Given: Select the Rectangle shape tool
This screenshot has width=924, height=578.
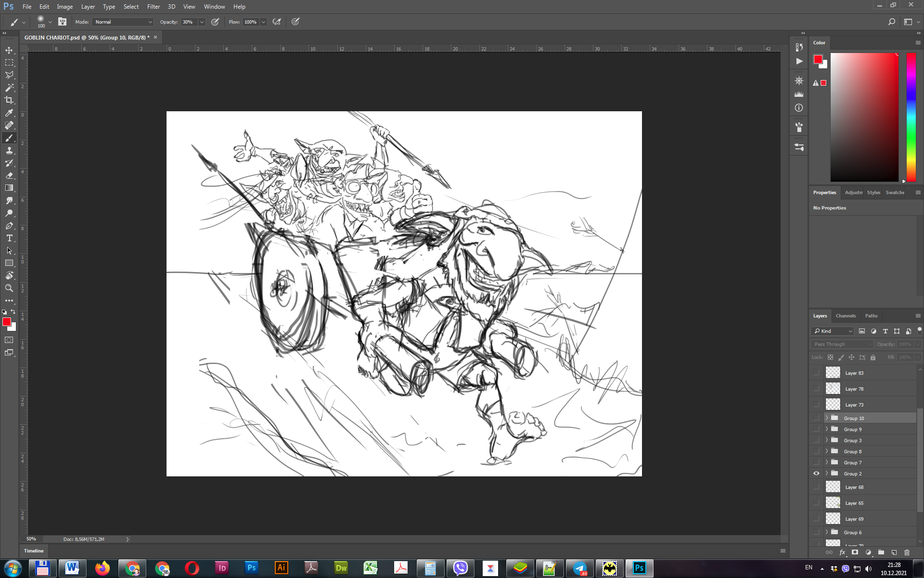Looking at the screenshot, I should click(9, 263).
